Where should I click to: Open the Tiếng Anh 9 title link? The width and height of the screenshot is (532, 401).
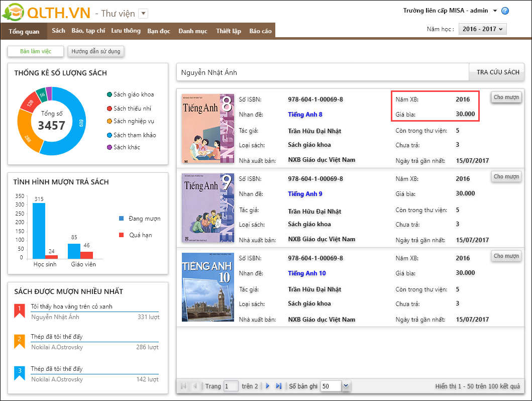click(x=305, y=194)
